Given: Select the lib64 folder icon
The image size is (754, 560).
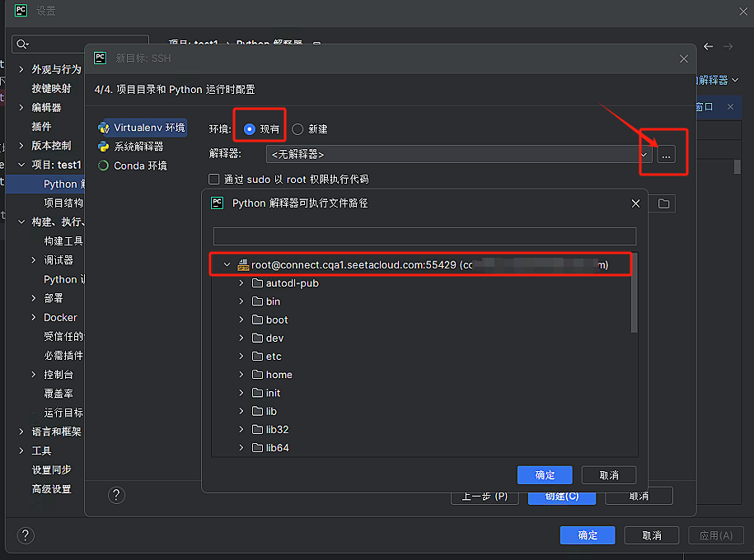Looking at the screenshot, I should coord(258,447).
